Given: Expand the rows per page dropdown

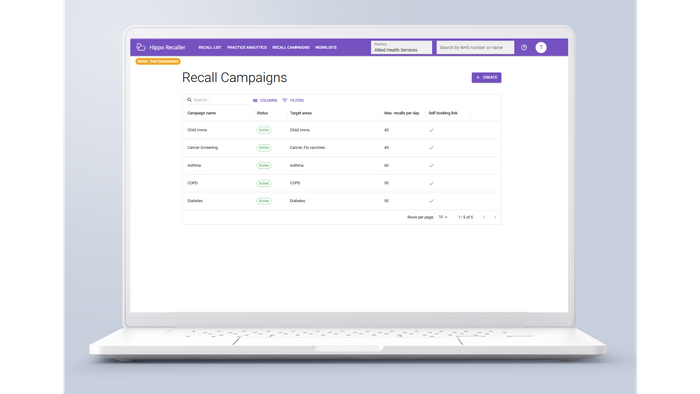Looking at the screenshot, I should coord(443,217).
